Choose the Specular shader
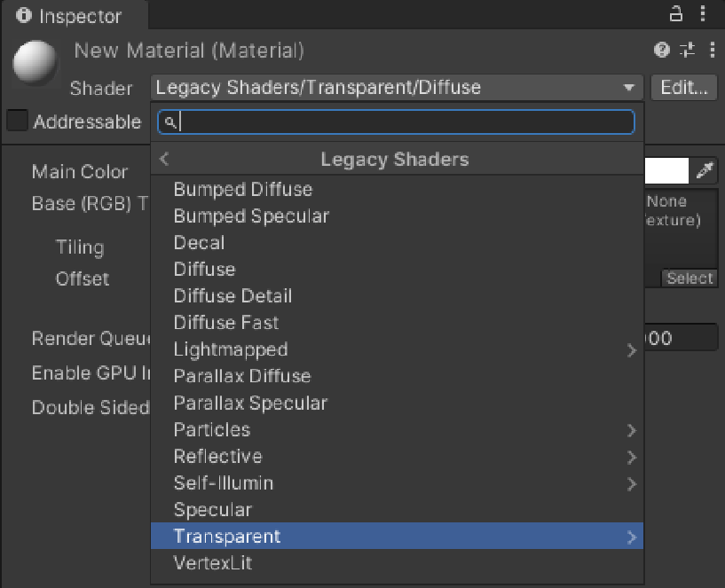 click(397, 509)
